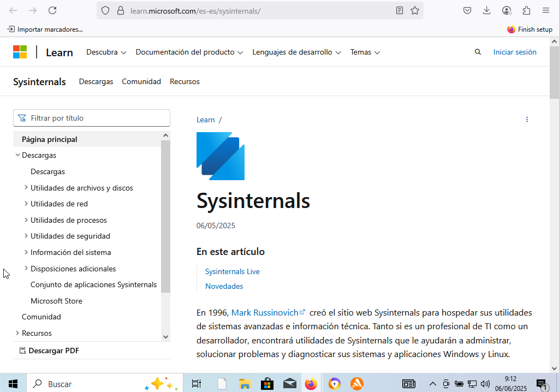Viewport: 559px width, 392px height.
Task: Click the Learn breadcrumb link
Action: [x=206, y=120]
